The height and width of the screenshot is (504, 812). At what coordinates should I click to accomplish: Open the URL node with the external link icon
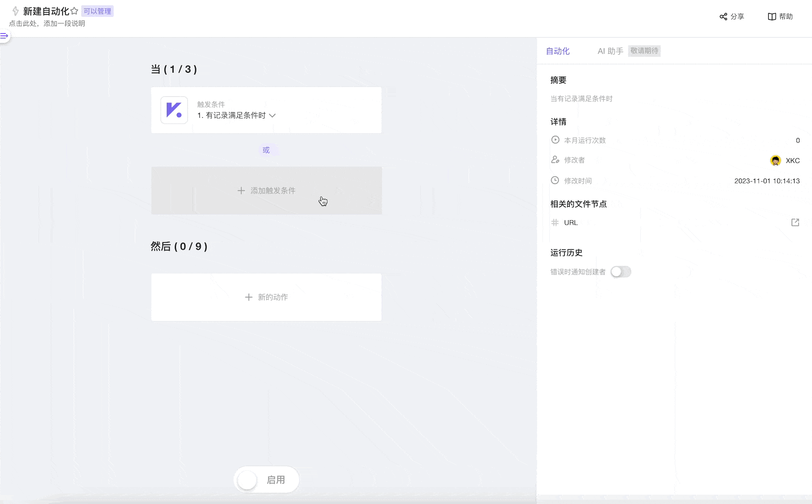coord(795,222)
